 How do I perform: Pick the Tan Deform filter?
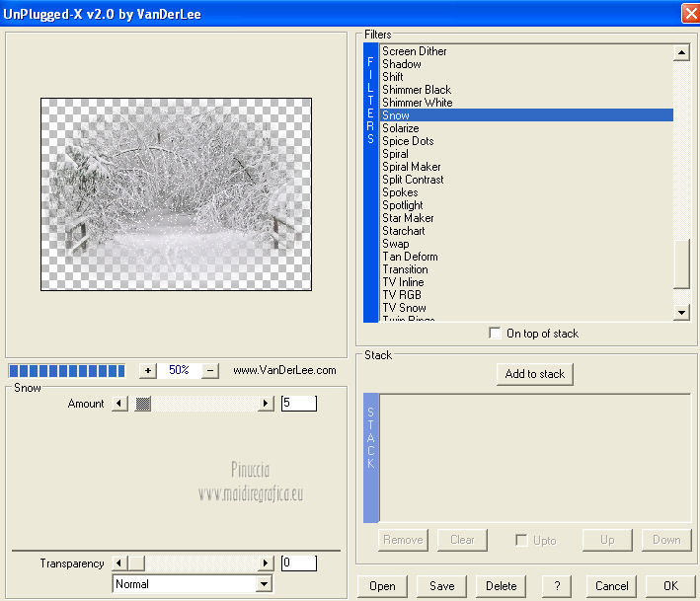click(x=526, y=257)
